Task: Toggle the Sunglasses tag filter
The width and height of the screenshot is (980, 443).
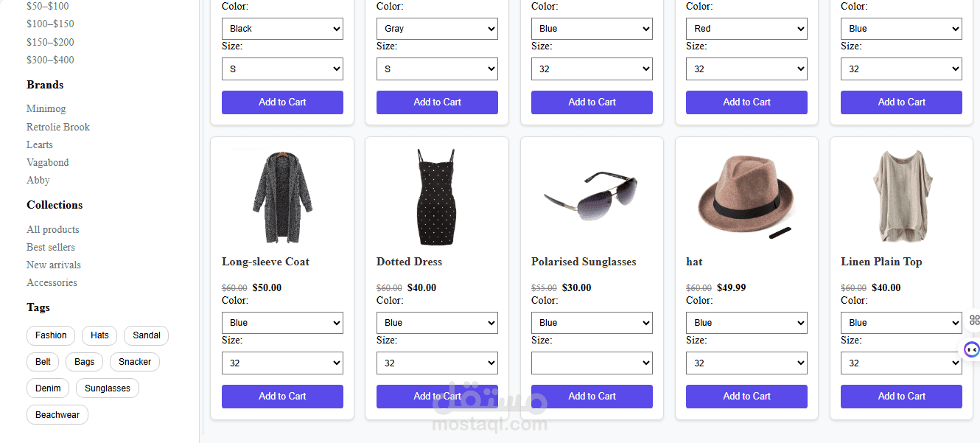Action: point(108,388)
